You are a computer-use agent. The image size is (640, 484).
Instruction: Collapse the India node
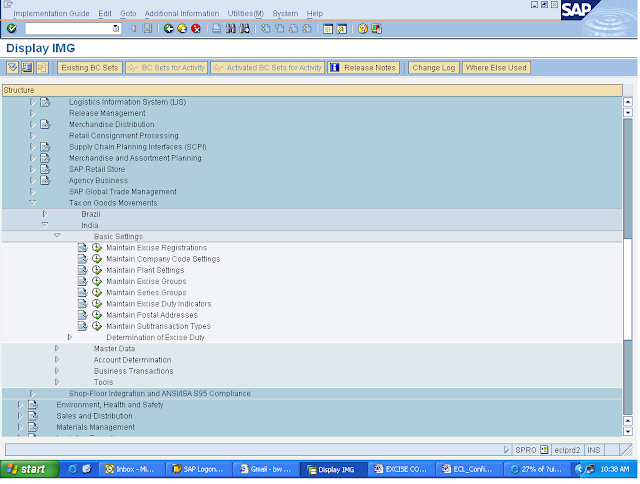click(x=45, y=224)
